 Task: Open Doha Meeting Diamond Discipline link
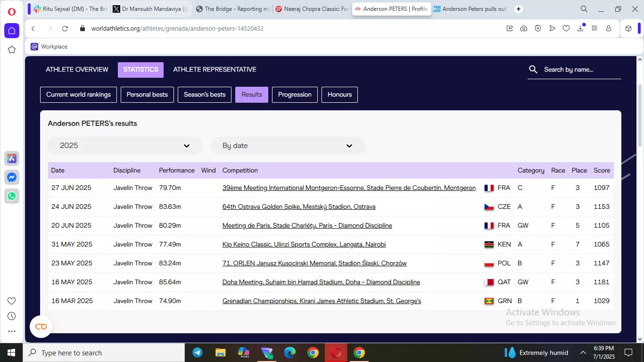tap(321, 282)
